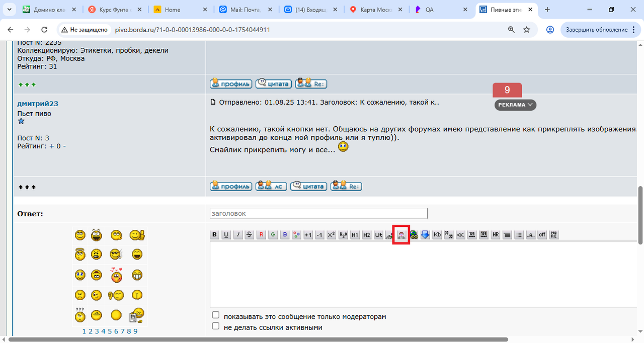
Task: Apply bold with the black B button
Action: 214,235
